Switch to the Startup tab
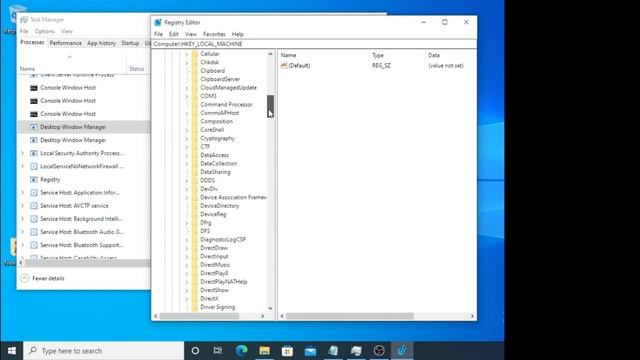The width and height of the screenshot is (640, 360). click(130, 43)
